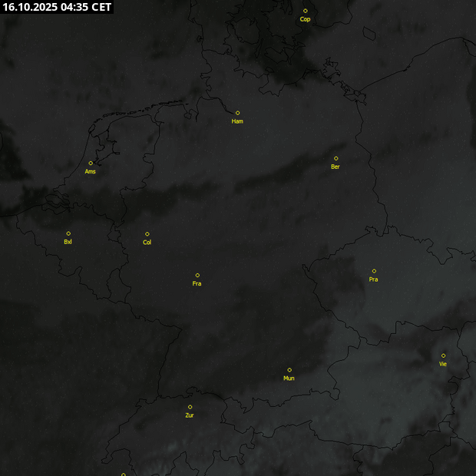
Task: Click the timestamp label 16.10.2025 04:35 CET
Action: pos(57,7)
